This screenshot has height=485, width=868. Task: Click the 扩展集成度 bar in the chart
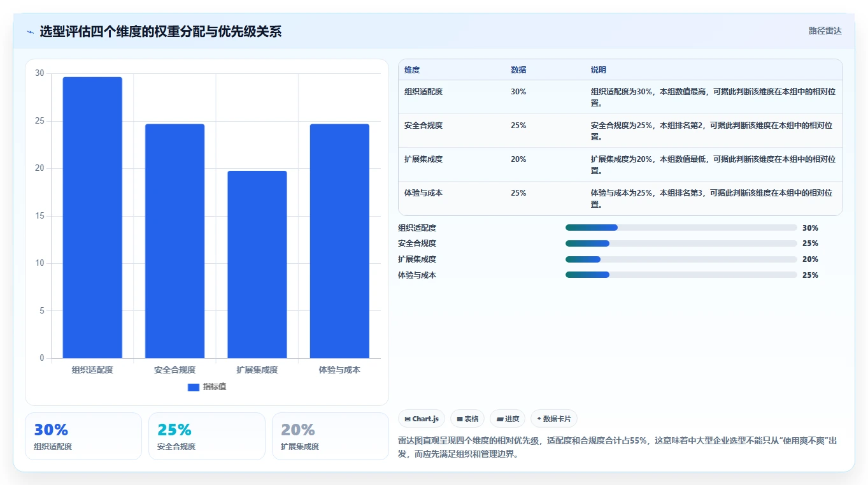(x=257, y=264)
